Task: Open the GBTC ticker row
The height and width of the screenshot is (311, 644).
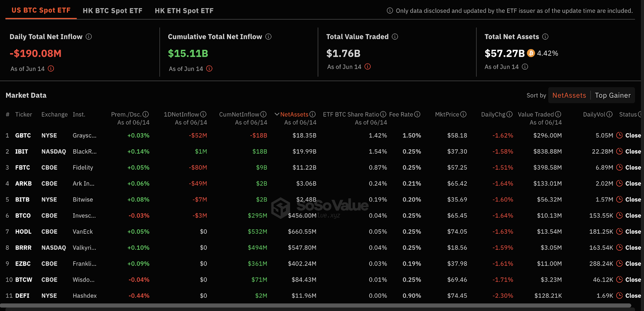Action: click(23, 136)
